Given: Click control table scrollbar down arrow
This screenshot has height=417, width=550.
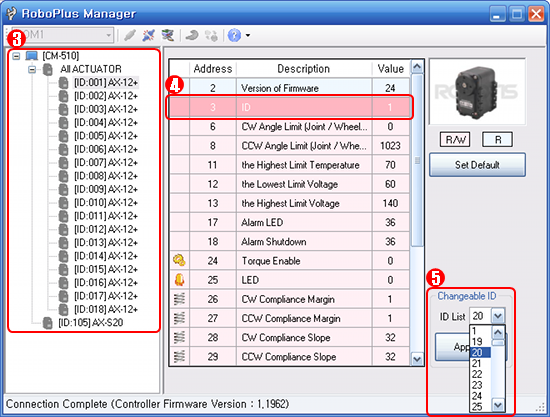Looking at the screenshot, I should tap(417, 359).
